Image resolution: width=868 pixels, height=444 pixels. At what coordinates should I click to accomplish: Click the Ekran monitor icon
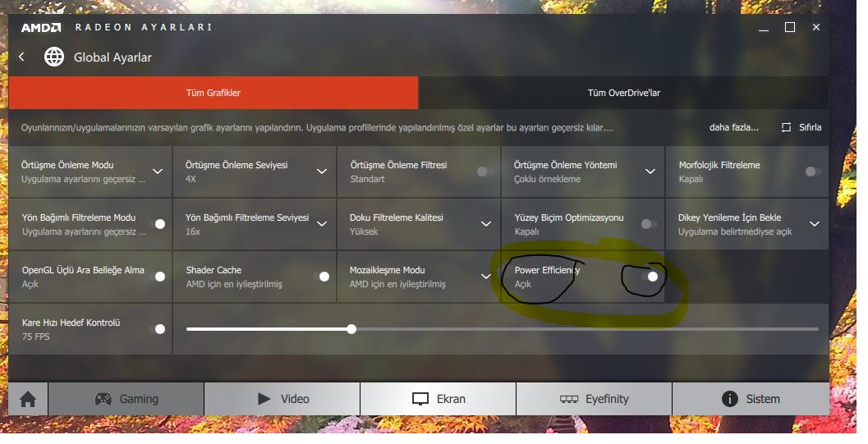pos(420,399)
